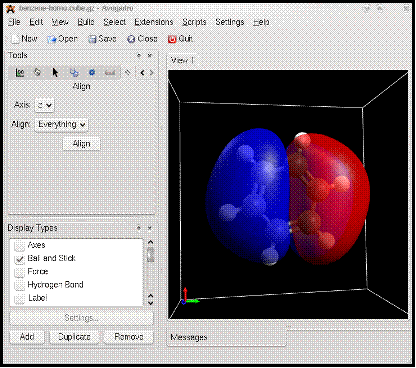Click the RGB axes indicator in the view
This screenshot has width=416, height=368.
tap(189, 297)
